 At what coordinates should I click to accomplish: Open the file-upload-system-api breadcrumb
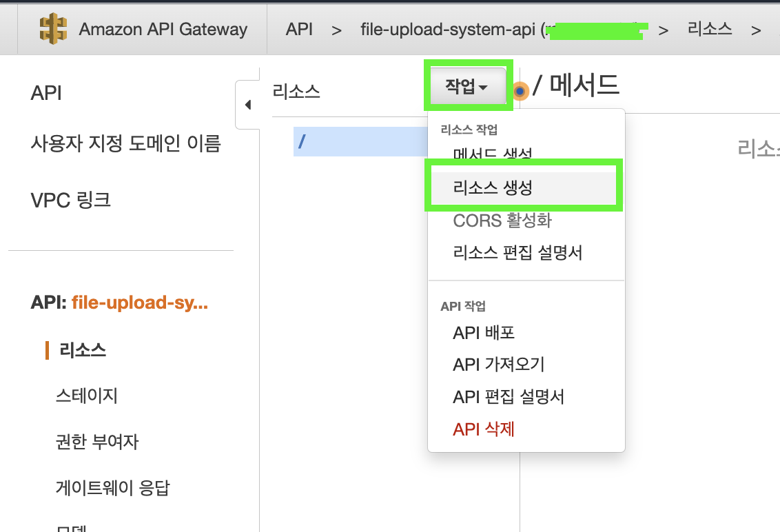pyautogui.click(x=448, y=30)
